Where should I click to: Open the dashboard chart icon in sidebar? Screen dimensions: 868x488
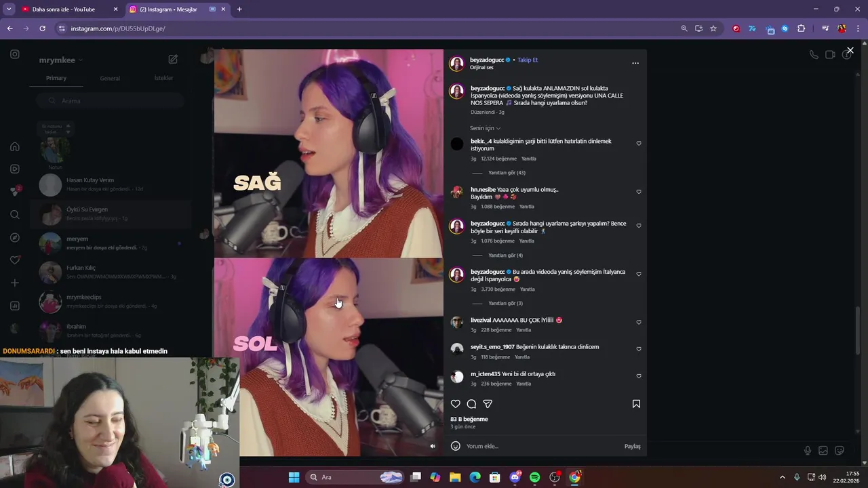click(15, 306)
